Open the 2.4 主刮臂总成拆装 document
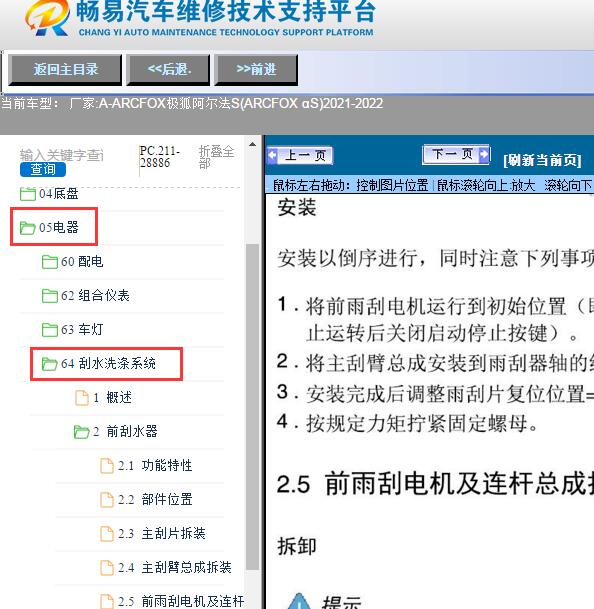This screenshot has height=609, width=594. coord(175,567)
